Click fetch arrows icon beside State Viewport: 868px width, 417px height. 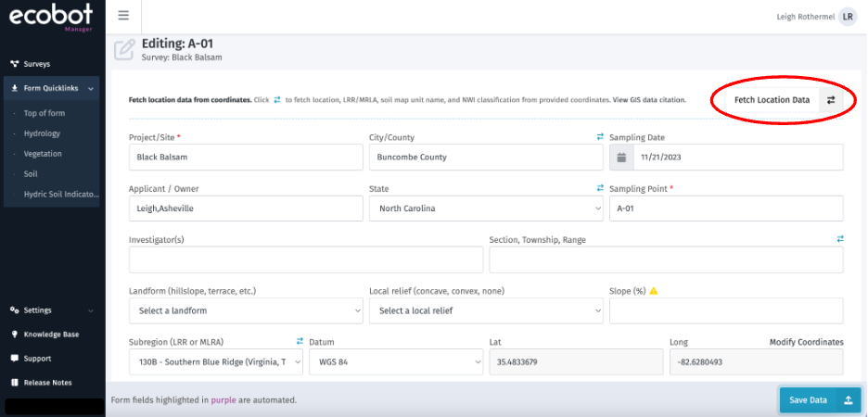point(599,188)
